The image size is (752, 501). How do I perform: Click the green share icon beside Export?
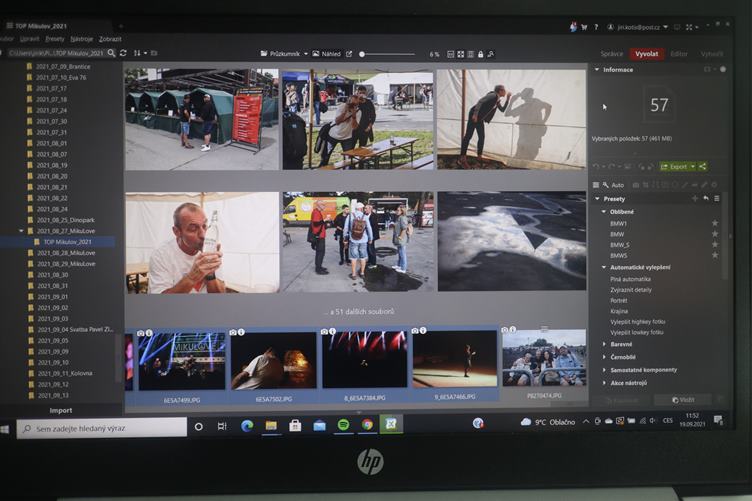pos(703,166)
